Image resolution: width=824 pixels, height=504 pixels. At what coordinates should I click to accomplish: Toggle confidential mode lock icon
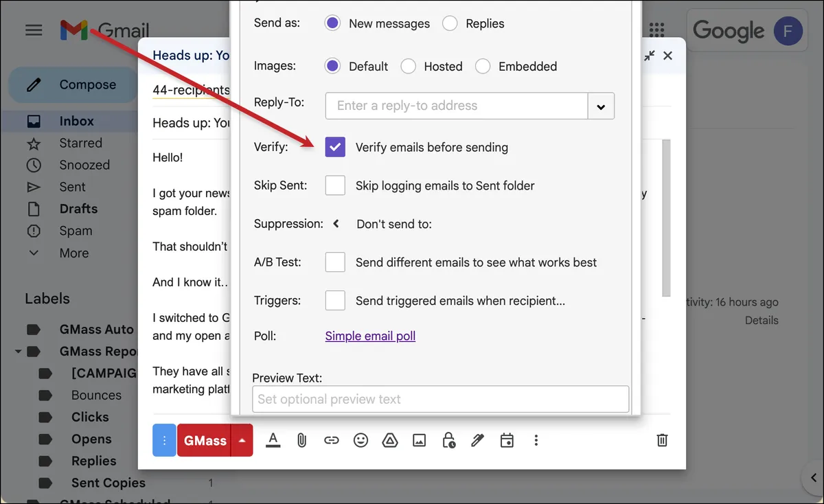click(448, 440)
